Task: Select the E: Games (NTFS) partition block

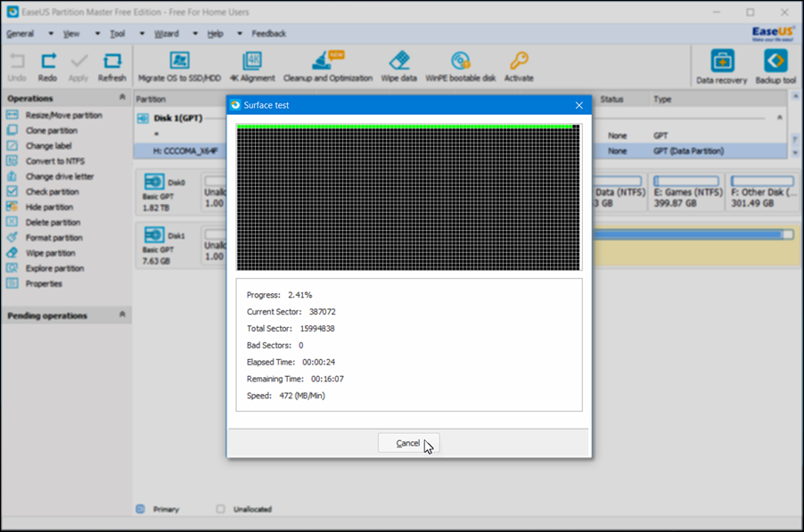Action: click(687, 192)
